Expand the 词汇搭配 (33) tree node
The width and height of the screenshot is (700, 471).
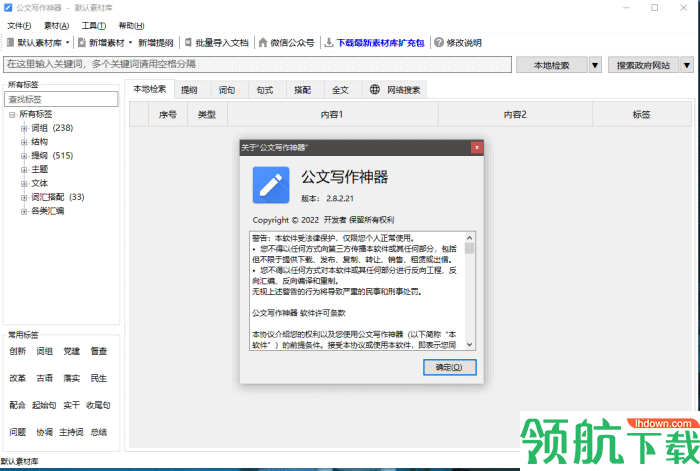point(24,197)
